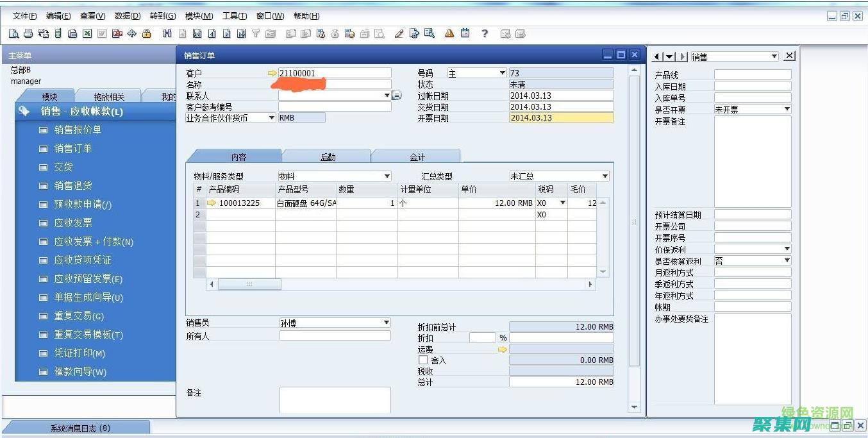This screenshot has height=438, width=868.
Task: Click the padlock lock-screen toolbar icon
Action: pos(146,33)
